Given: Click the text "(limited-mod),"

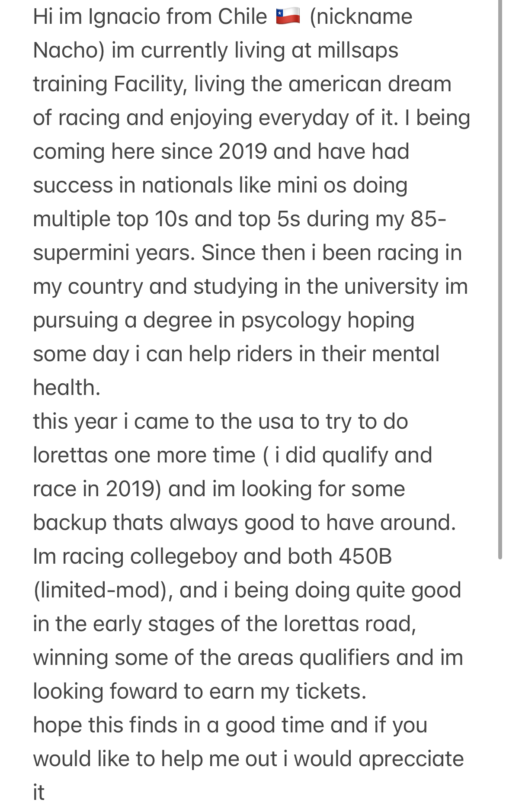Looking at the screenshot, I should pyautogui.click(x=103, y=591).
